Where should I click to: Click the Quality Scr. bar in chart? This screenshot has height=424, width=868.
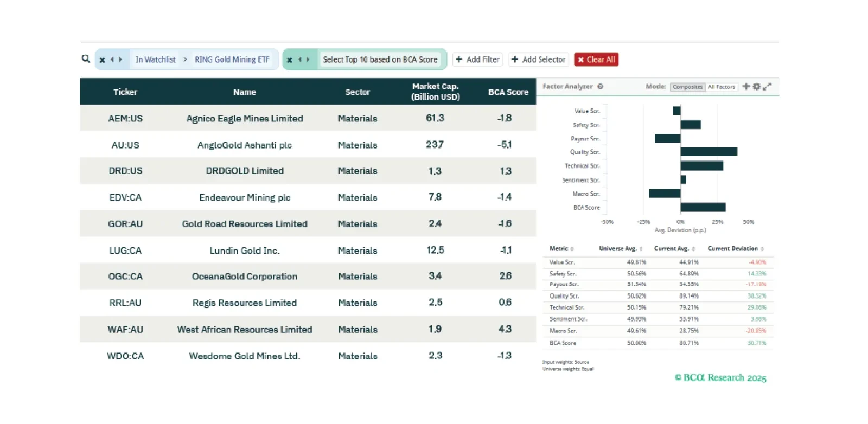click(709, 152)
